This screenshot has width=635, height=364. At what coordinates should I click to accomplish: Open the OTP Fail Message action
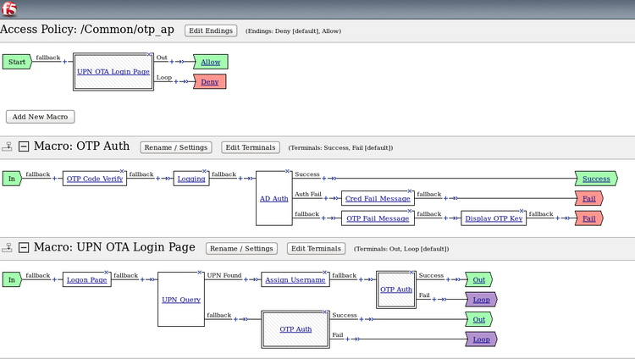pyautogui.click(x=378, y=218)
